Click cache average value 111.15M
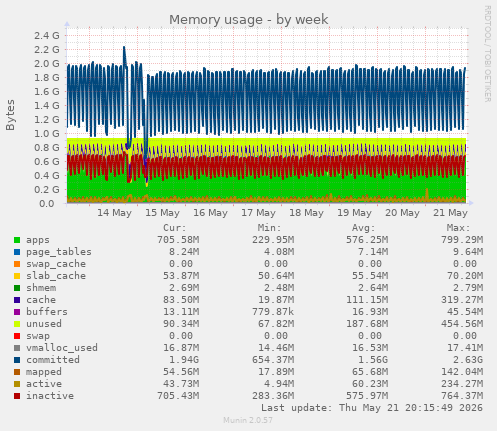Viewport: 497px width, 431px height. click(367, 300)
